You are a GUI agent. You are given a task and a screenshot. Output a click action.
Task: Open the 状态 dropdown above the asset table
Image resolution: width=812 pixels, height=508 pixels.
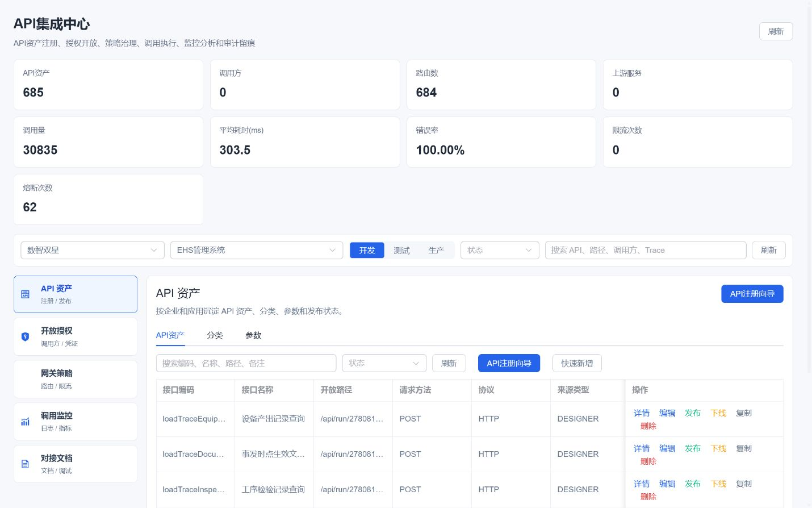pos(384,363)
